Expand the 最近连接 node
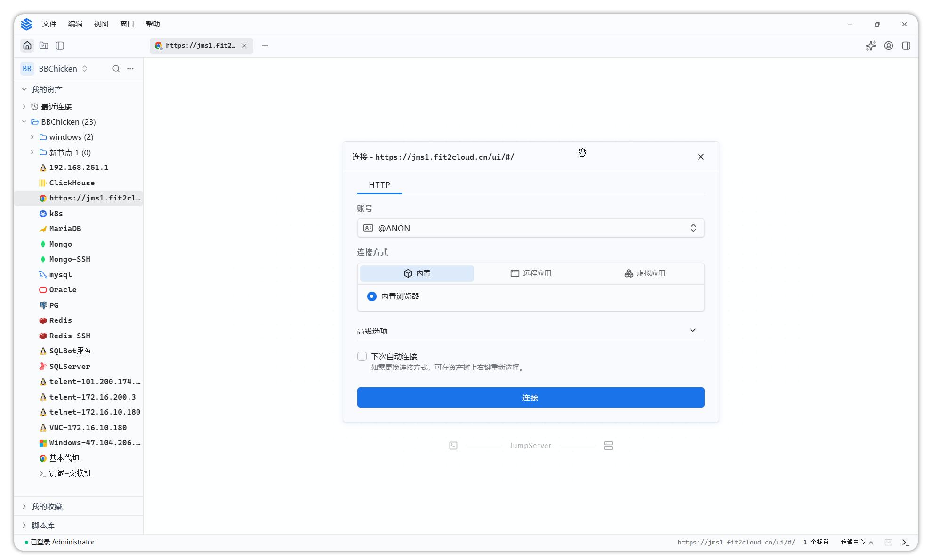The image size is (932, 560). [x=24, y=106]
